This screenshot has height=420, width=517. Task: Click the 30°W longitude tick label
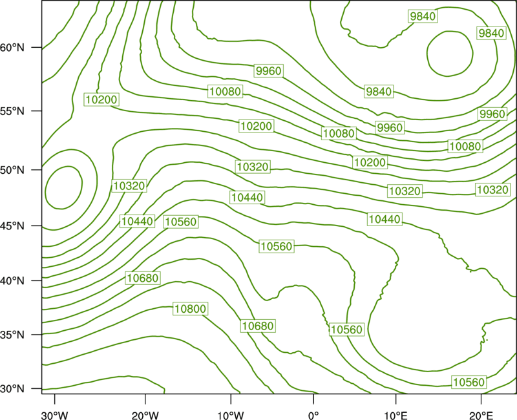(54, 415)
